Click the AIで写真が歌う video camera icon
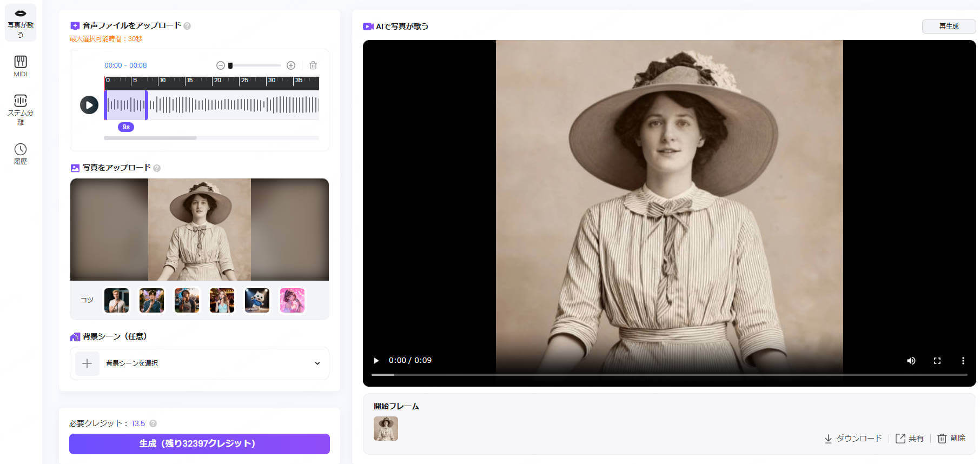 coord(368,26)
